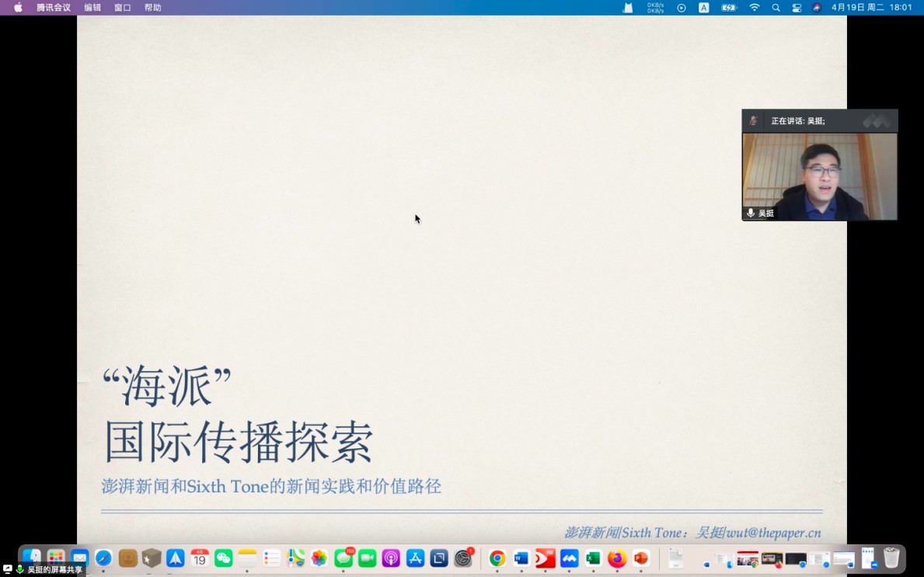Viewport: 924px width, 577px height.
Task: Open the dark blue square window app
Action: click(x=439, y=558)
